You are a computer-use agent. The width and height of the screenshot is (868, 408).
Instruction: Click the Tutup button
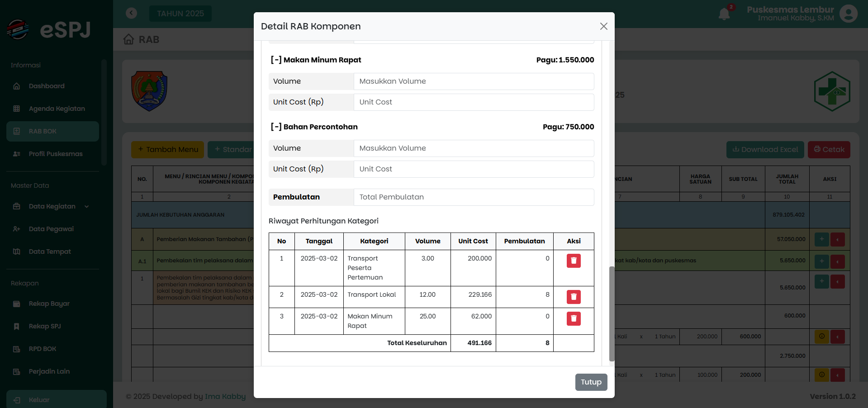(591, 382)
